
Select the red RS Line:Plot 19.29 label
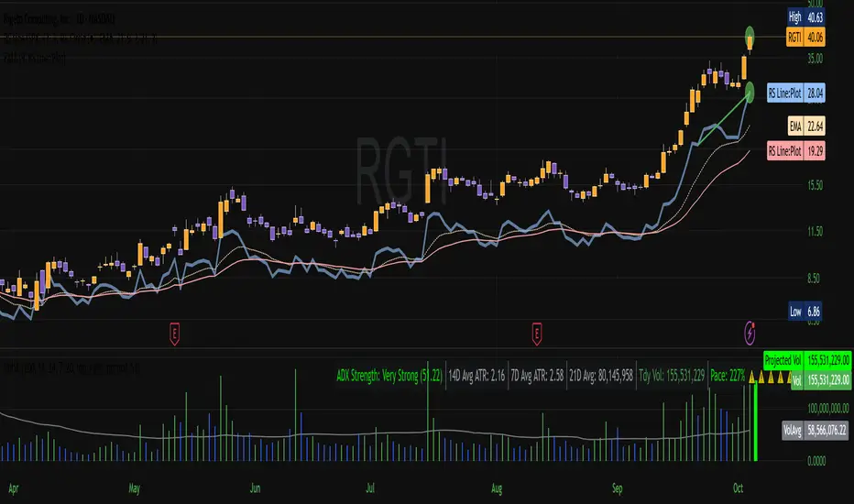795,151
